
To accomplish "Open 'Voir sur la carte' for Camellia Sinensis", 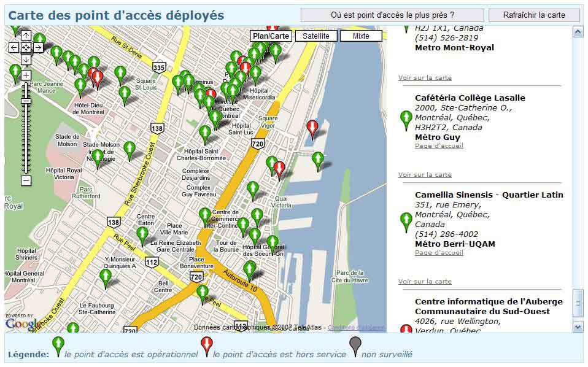I will tap(425, 282).
